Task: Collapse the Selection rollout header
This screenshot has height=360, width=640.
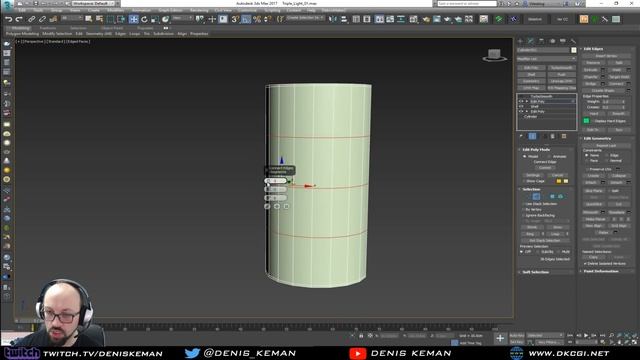Action: coord(531,189)
